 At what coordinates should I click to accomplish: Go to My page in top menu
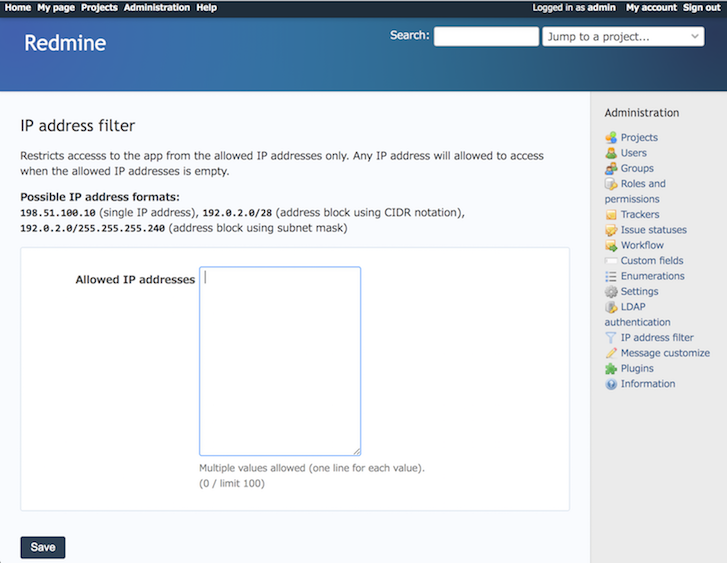coord(56,7)
